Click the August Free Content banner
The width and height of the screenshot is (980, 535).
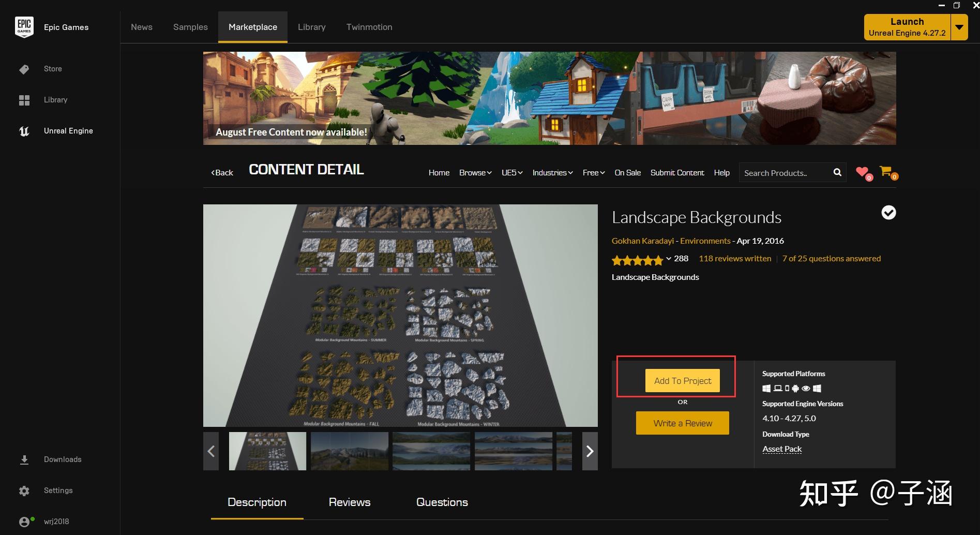click(x=549, y=98)
